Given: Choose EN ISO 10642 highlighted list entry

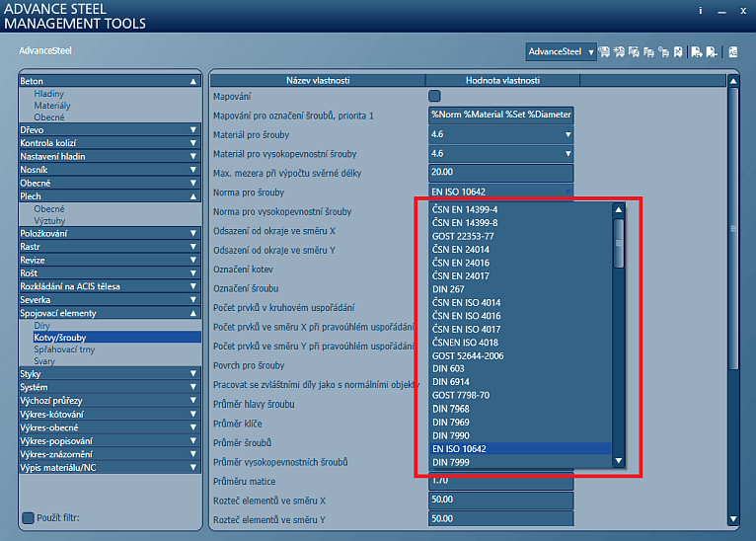Looking at the screenshot, I should (x=521, y=449).
